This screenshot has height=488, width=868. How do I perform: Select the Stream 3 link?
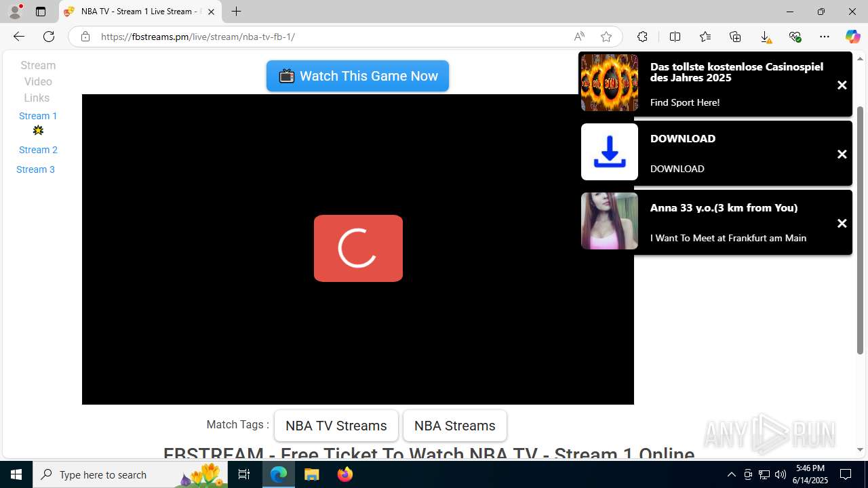tap(35, 169)
